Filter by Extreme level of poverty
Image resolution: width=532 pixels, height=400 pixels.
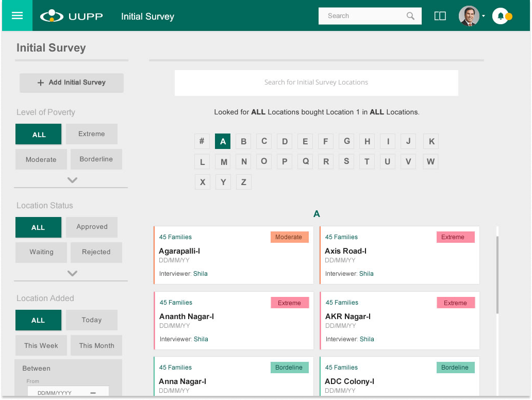91,134
